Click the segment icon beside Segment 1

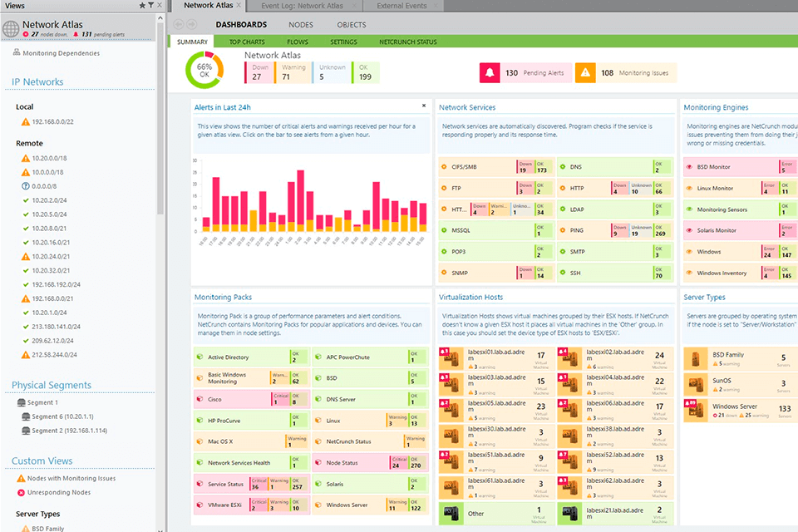pyautogui.click(x=22, y=402)
